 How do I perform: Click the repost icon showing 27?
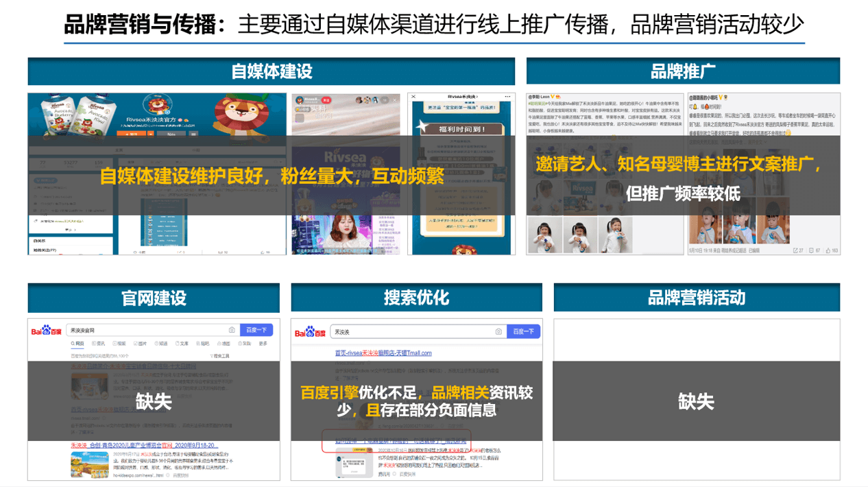pyautogui.click(x=794, y=251)
